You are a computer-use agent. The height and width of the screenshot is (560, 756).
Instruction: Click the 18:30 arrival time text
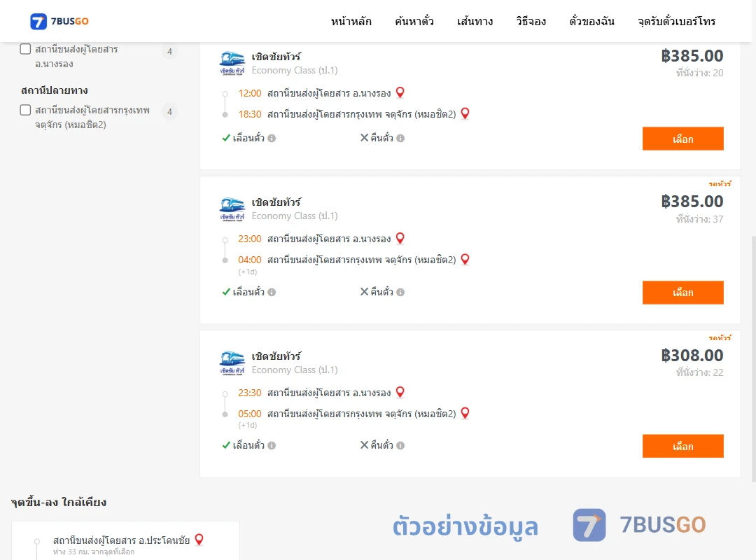point(250,114)
